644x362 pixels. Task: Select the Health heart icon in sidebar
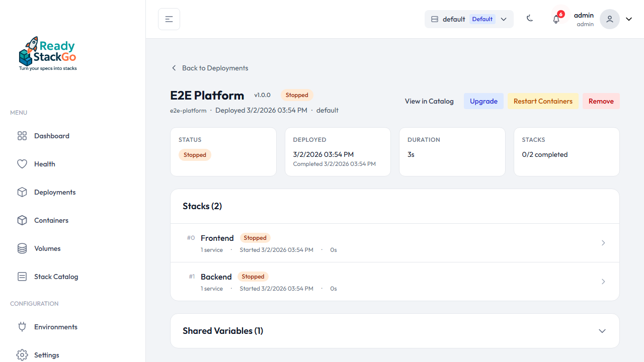click(22, 164)
